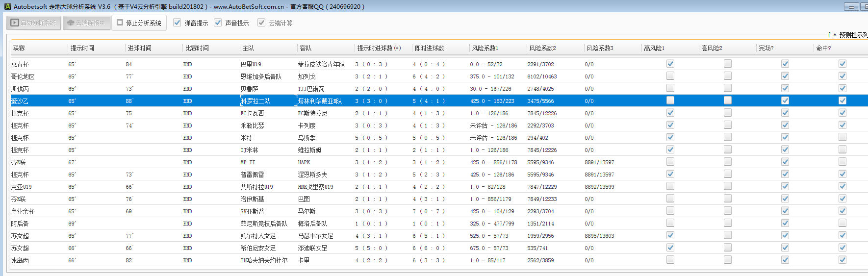Disable the 声音提示 sound alert checkbox

218,23
